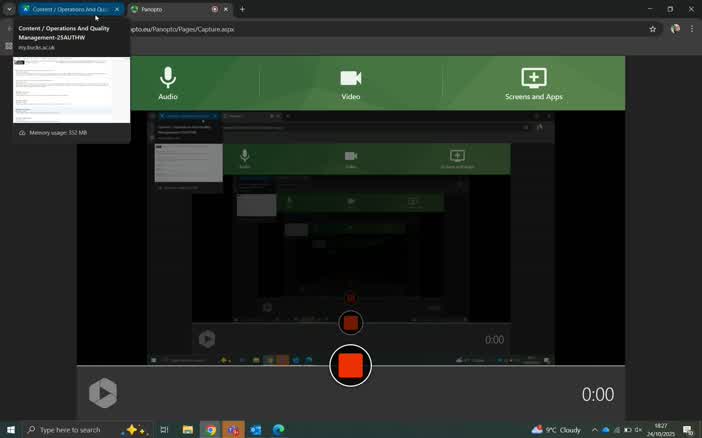Click the search highlights sparkle icon

(135, 430)
